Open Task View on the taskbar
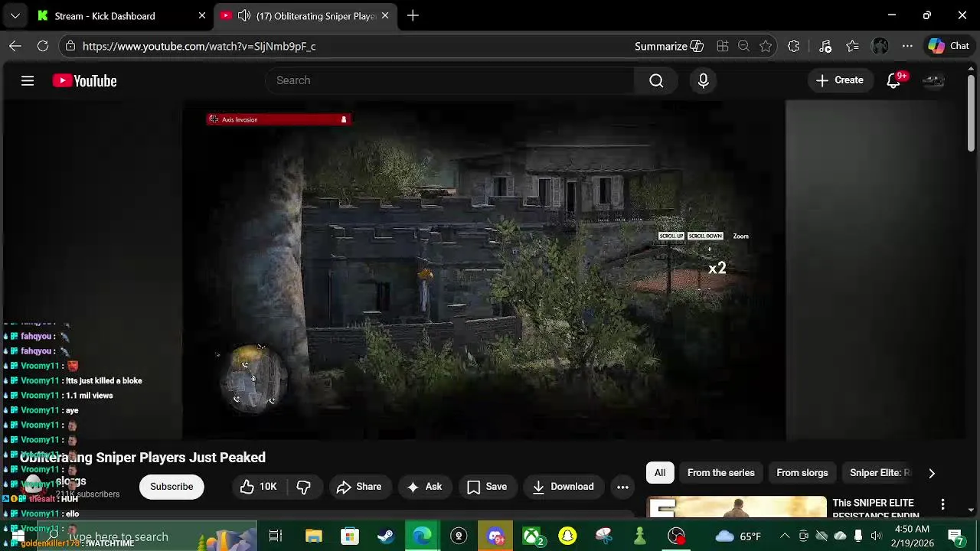Screen dimensions: 980x551 pos(276,536)
